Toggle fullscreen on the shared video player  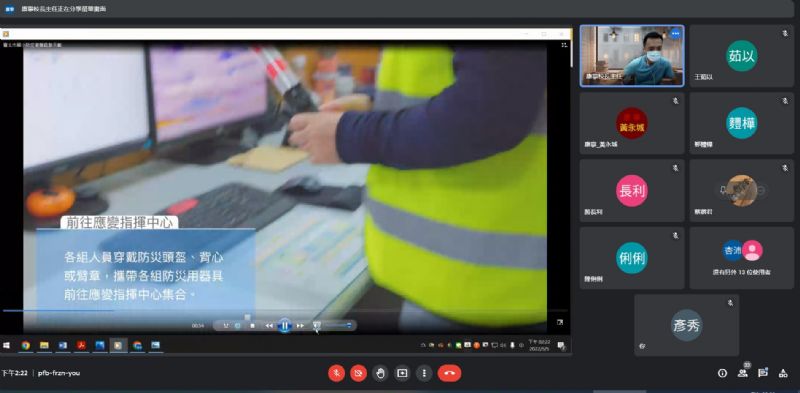tap(560, 322)
